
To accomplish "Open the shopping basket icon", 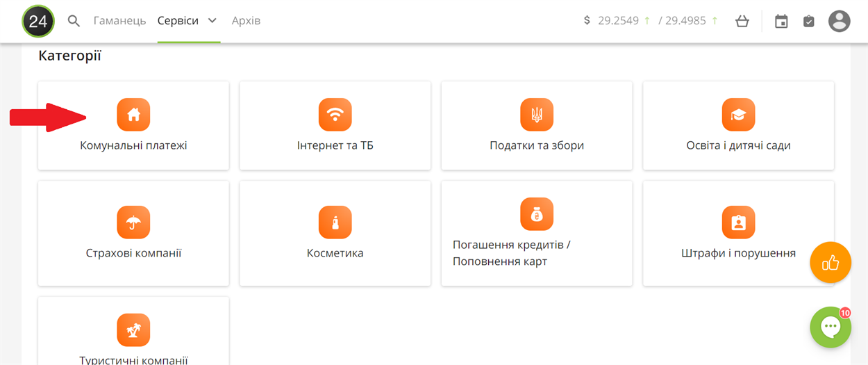I will pos(742,21).
